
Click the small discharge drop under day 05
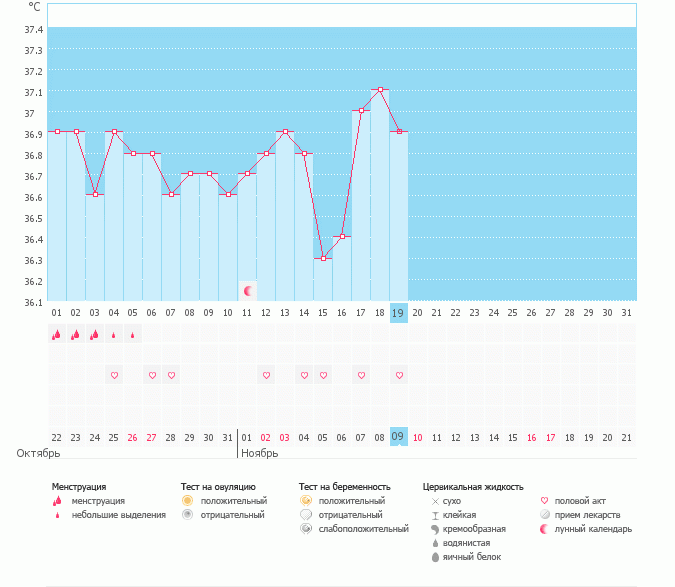pos(133,335)
